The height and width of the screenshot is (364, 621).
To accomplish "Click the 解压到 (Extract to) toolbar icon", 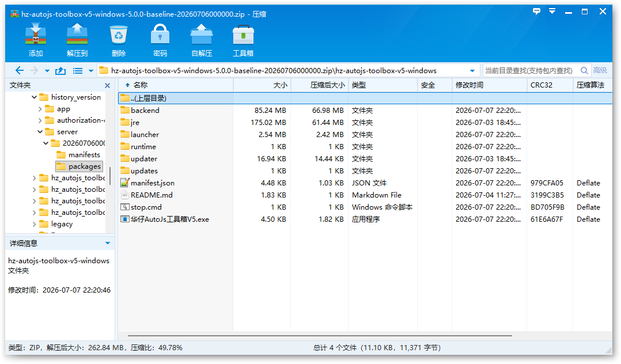I will pos(77,35).
